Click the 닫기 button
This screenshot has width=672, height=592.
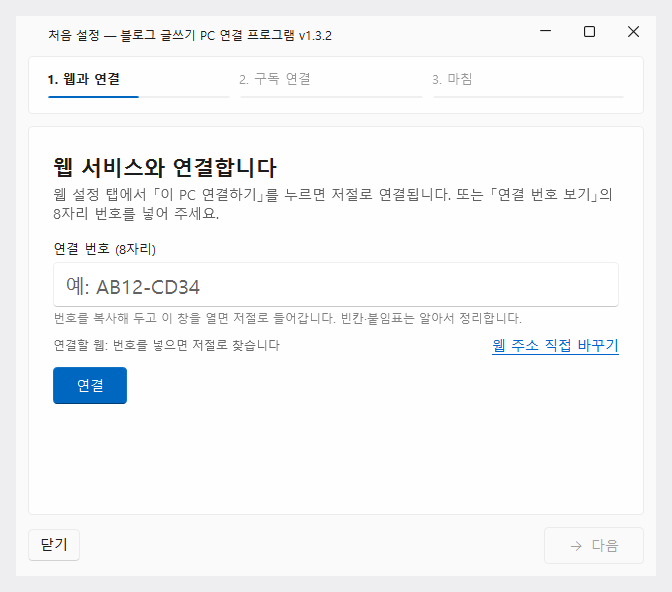tap(54, 545)
